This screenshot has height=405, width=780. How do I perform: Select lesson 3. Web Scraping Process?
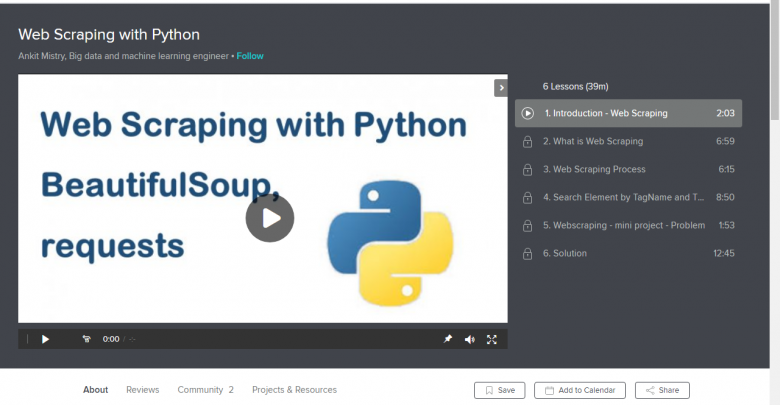[628, 169]
